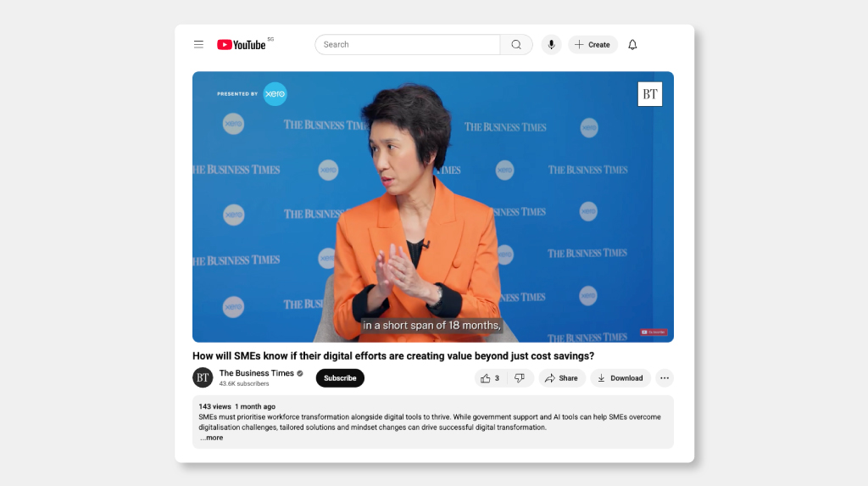Like the video with thumbs up
The image size is (868, 486).
pyautogui.click(x=490, y=378)
